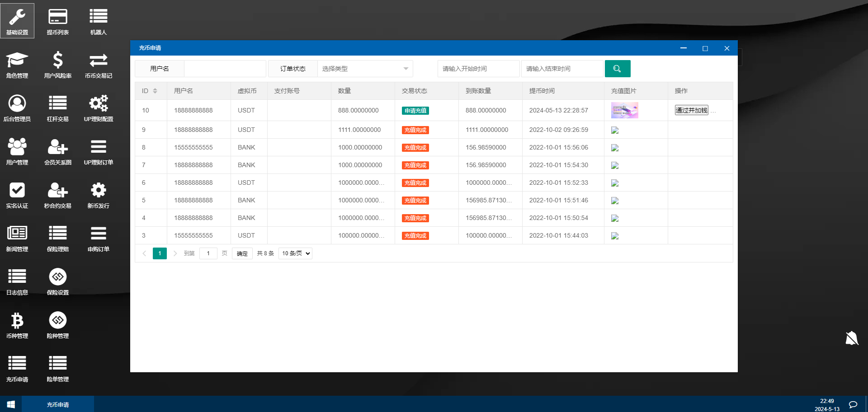Focus the 用户名 search input

pyautogui.click(x=225, y=69)
